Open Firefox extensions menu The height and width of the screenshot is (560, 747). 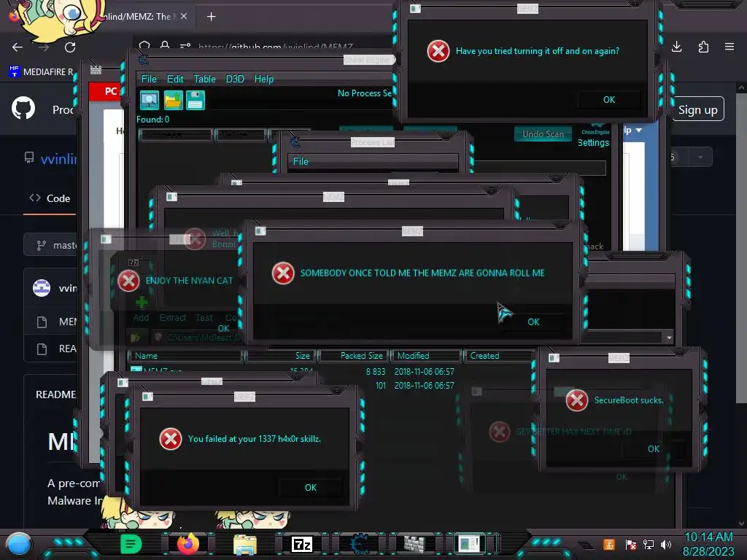703,47
